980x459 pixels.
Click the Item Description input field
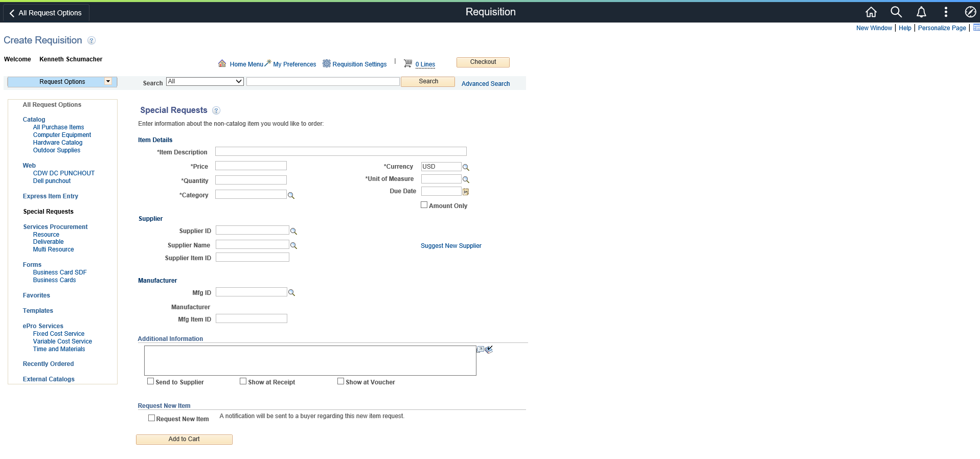point(341,151)
